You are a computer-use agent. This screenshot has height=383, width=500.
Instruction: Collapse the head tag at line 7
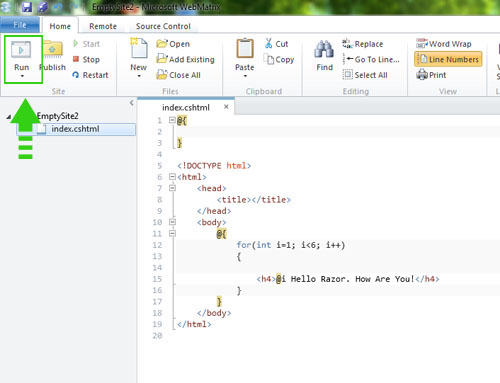point(172,188)
